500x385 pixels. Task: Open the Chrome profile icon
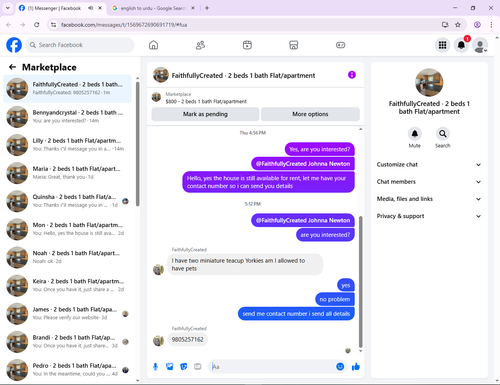click(477, 25)
